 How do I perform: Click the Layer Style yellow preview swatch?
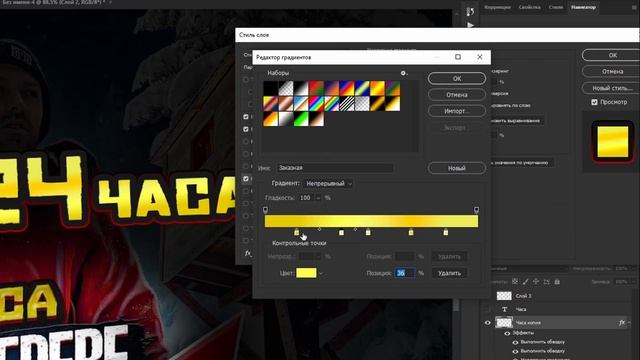[x=613, y=142]
